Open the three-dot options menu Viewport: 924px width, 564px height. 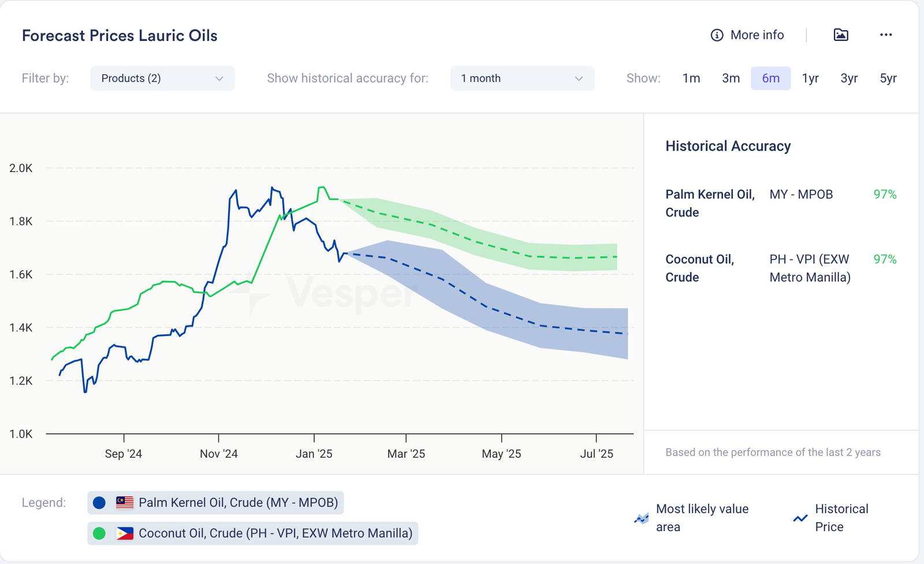click(x=886, y=35)
